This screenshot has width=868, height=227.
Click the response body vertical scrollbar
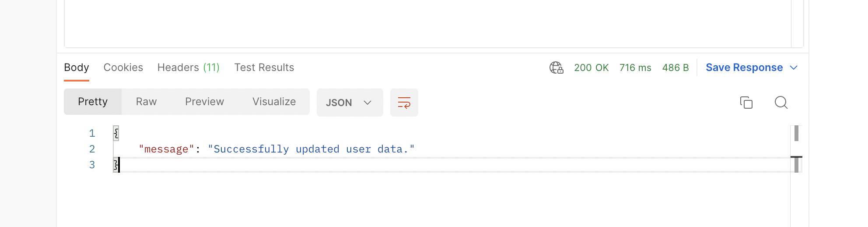pos(796,134)
